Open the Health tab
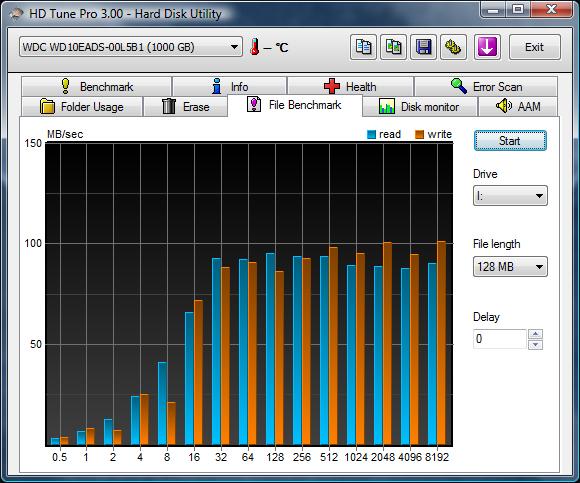Image resolution: width=580 pixels, height=483 pixels. coord(350,87)
